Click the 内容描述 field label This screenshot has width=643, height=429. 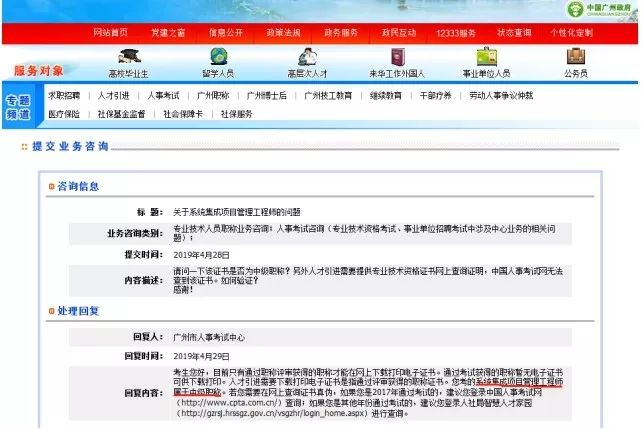tap(144, 281)
